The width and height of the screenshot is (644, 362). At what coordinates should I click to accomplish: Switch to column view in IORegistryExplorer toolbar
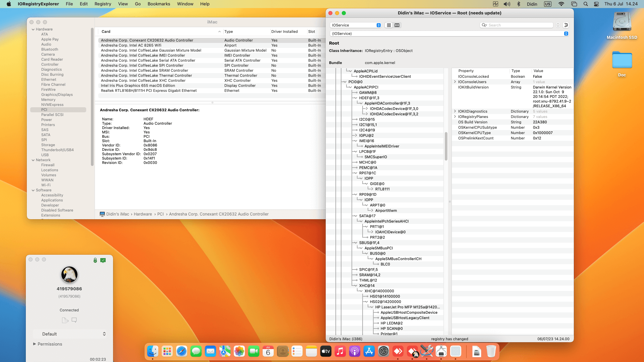point(397,25)
